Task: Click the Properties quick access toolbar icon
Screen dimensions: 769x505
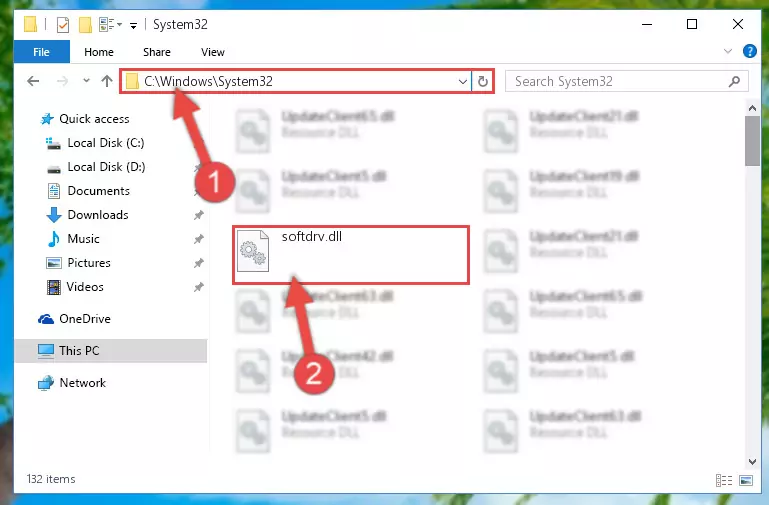Action: [63, 25]
